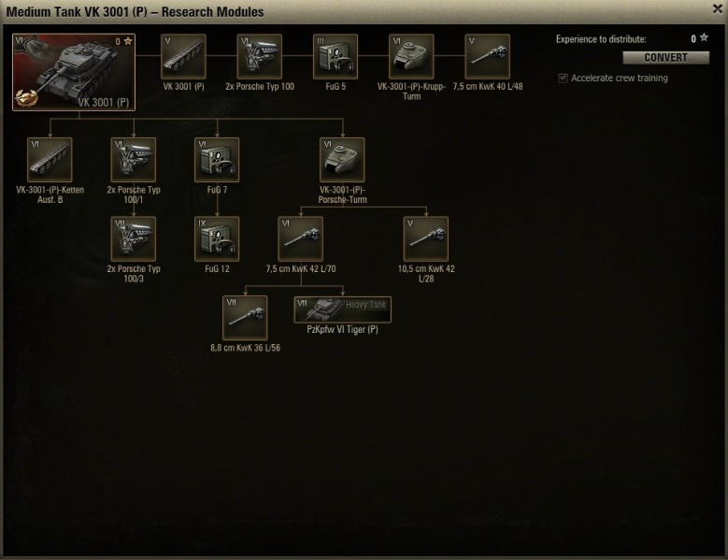This screenshot has height=560, width=728.
Task: Open the PzKpfw VI Tiger (P) heavy tank node
Action: click(x=343, y=309)
